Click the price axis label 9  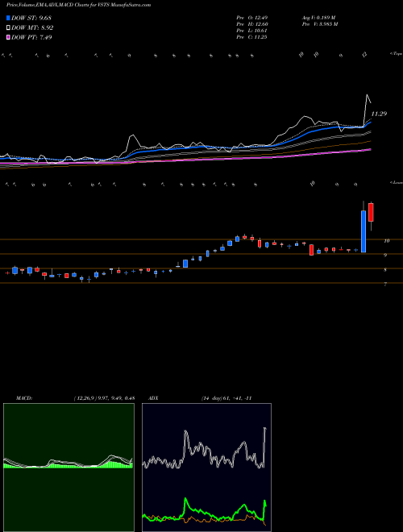(385, 256)
